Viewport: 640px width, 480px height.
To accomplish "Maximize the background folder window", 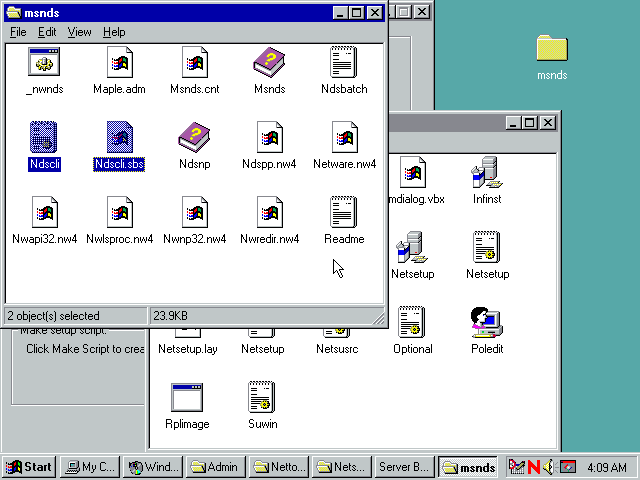I will coord(529,122).
